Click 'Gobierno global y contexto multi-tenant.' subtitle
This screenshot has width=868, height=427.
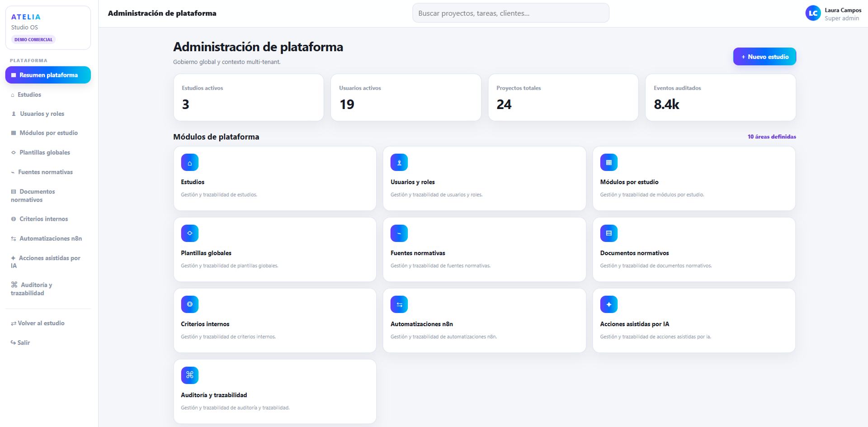click(226, 62)
